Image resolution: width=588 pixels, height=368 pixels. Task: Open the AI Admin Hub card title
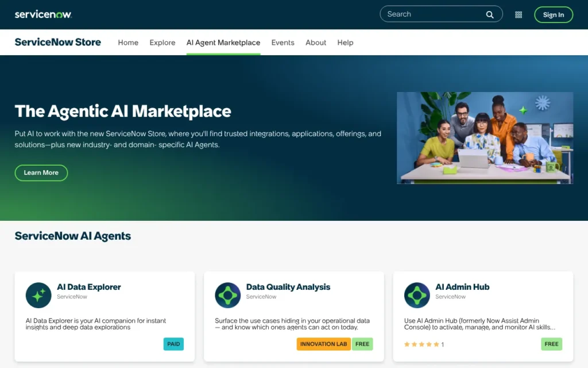(x=462, y=287)
